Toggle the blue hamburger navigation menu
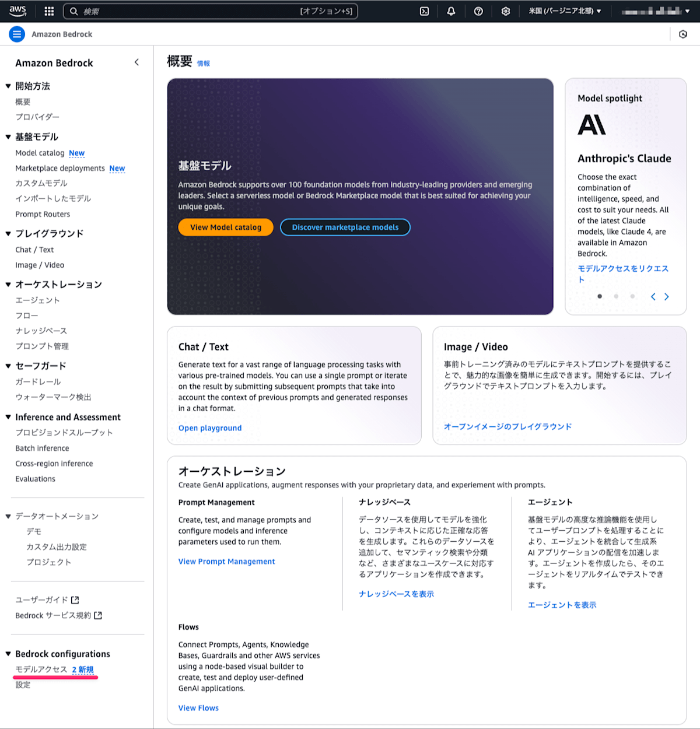Image resolution: width=700 pixels, height=729 pixels. [x=17, y=34]
